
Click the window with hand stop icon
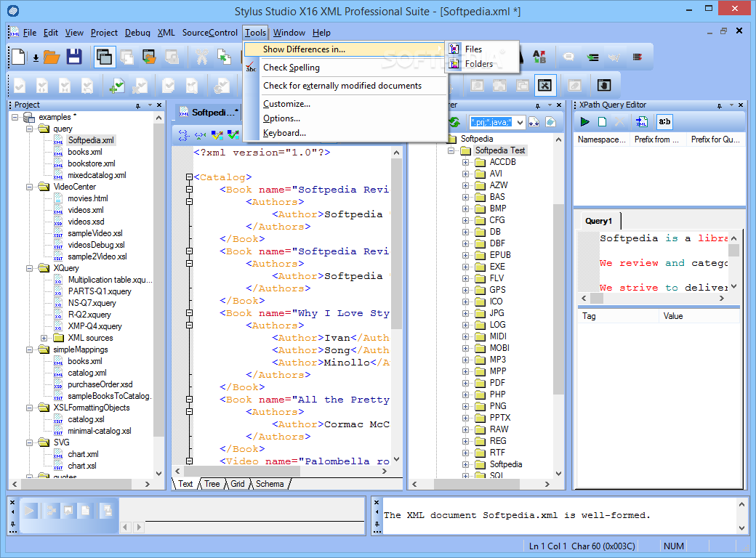[x=604, y=86]
